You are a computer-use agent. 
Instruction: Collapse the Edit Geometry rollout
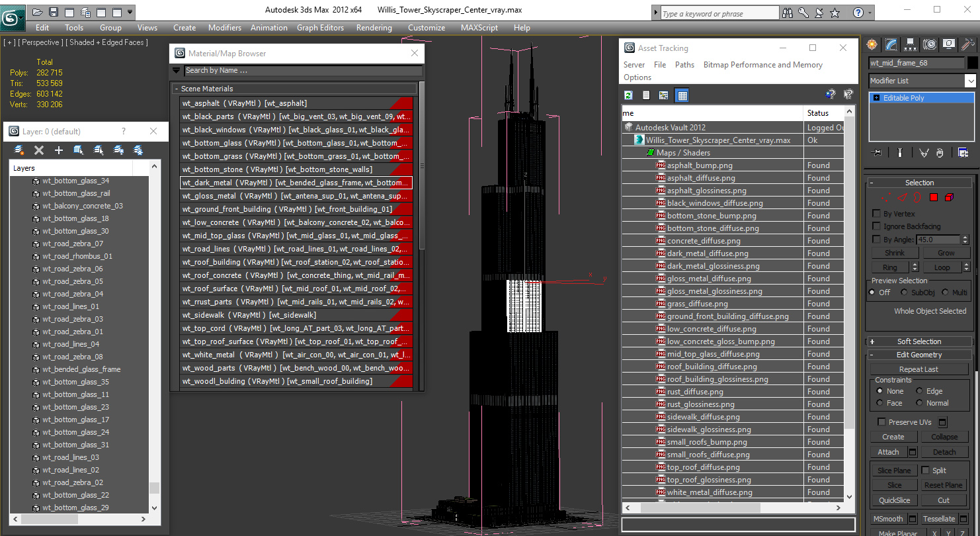click(872, 355)
